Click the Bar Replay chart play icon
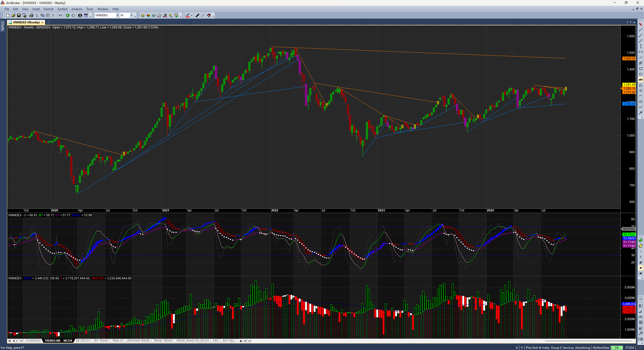644x350 pixels. (176, 15)
